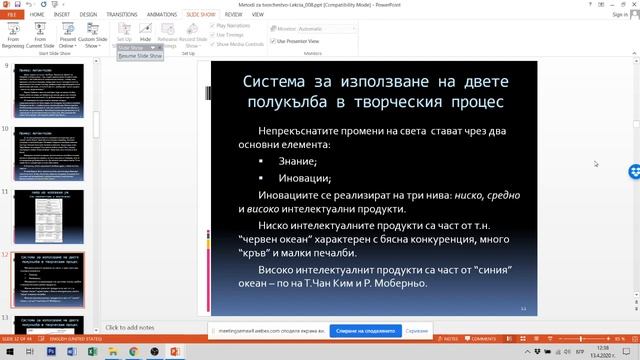
Task: Open Word from taskbar
Action: click(x=72, y=351)
